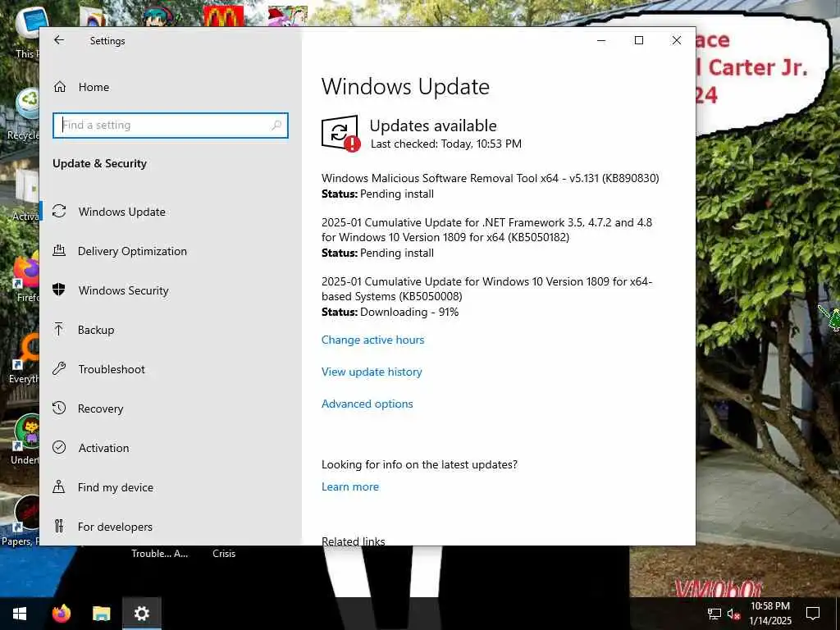Screen dimensions: 840x630
Task: Open Advanced options link
Action: tap(367, 404)
